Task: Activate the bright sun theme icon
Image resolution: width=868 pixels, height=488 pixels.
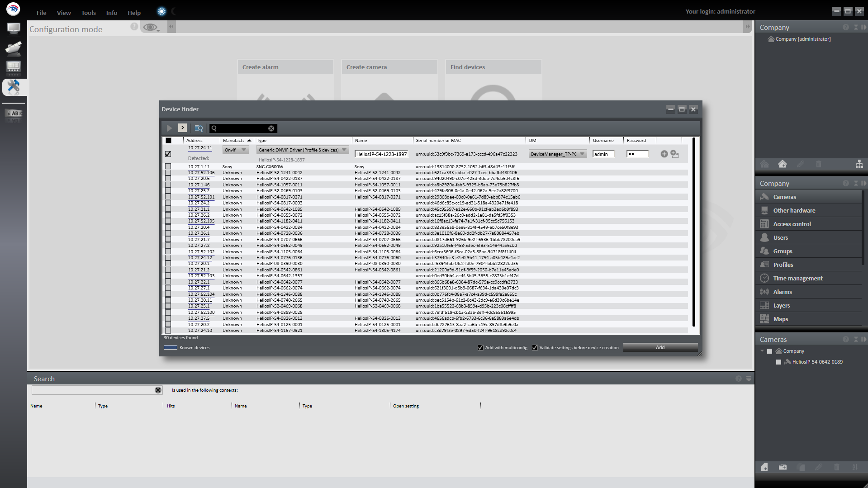Action: point(161,12)
